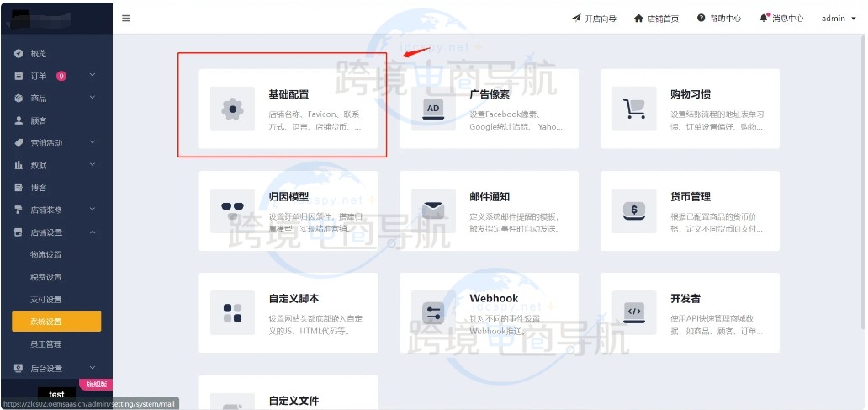Image resolution: width=868 pixels, height=410 pixels.
Task: Click the 店铺首页 home icon
Action: tap(639, 19)
